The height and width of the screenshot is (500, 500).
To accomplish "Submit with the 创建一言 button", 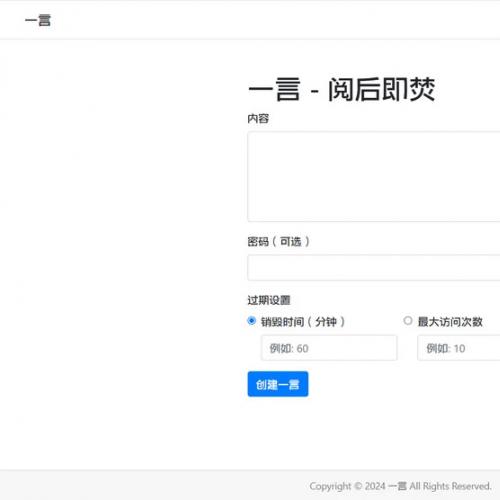I will coord(278,384).
